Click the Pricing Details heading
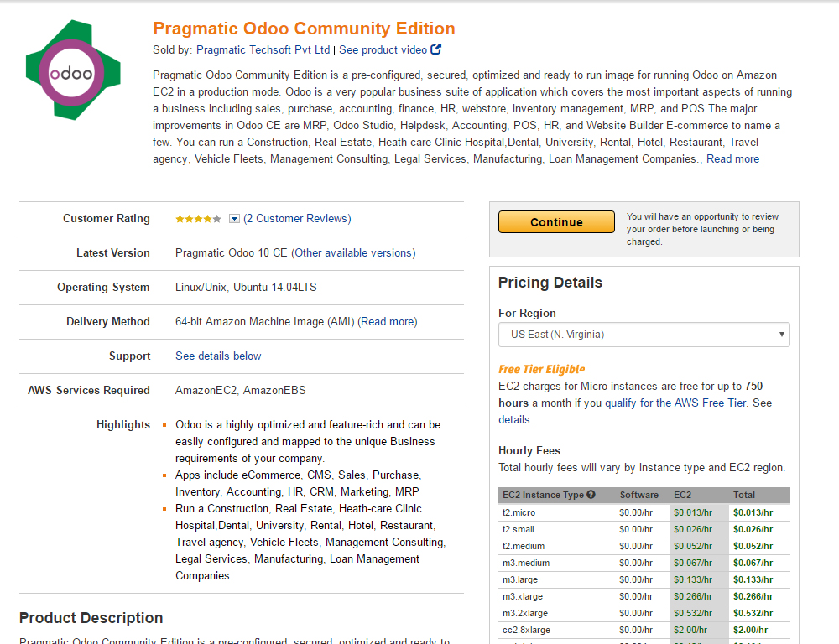 (x=550, y=283)
